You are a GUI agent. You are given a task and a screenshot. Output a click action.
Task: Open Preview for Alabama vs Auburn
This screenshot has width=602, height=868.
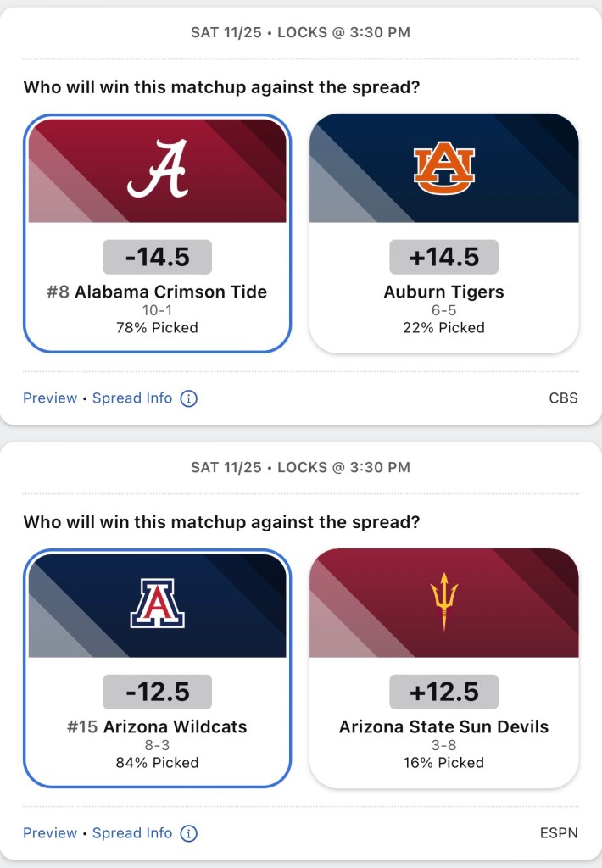pyautogui.click(x=50, y=398)
